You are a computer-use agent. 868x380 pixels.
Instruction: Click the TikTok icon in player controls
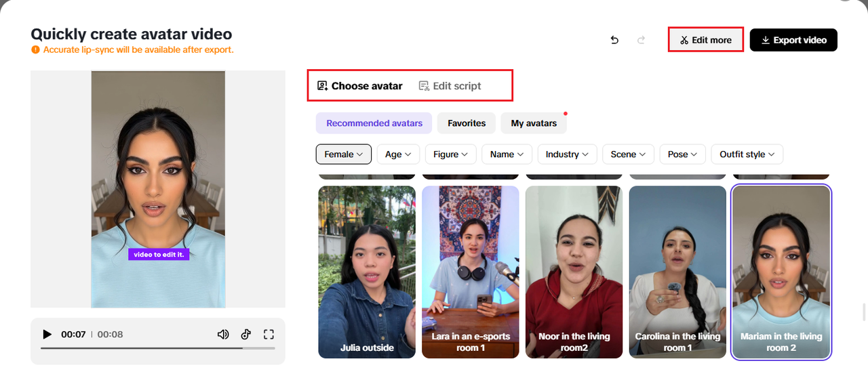(245, 334)
